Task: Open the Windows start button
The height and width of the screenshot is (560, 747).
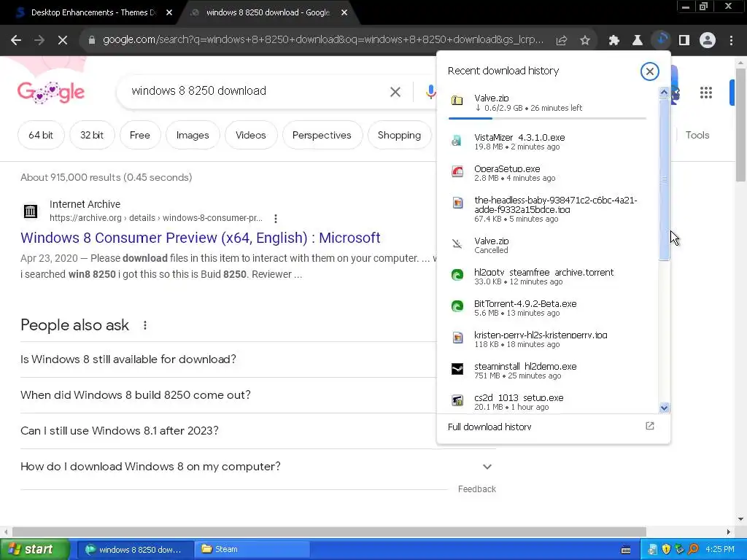Action: pyautogui.click(x=35, y=550)
